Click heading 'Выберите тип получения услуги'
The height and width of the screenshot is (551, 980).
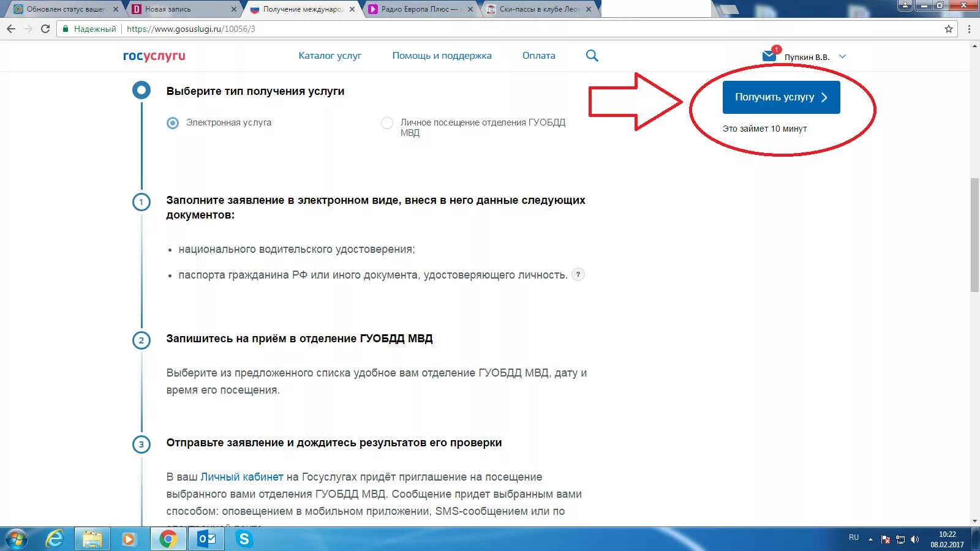pos(255,91)
